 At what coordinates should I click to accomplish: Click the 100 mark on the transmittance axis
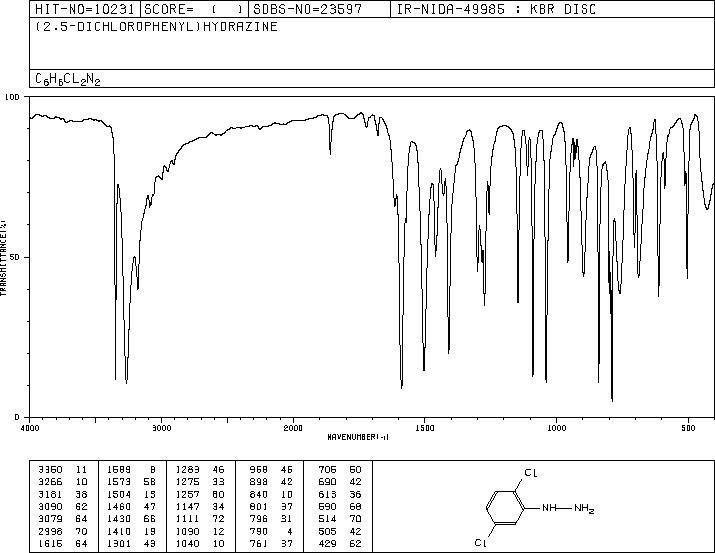coord(12,97)
